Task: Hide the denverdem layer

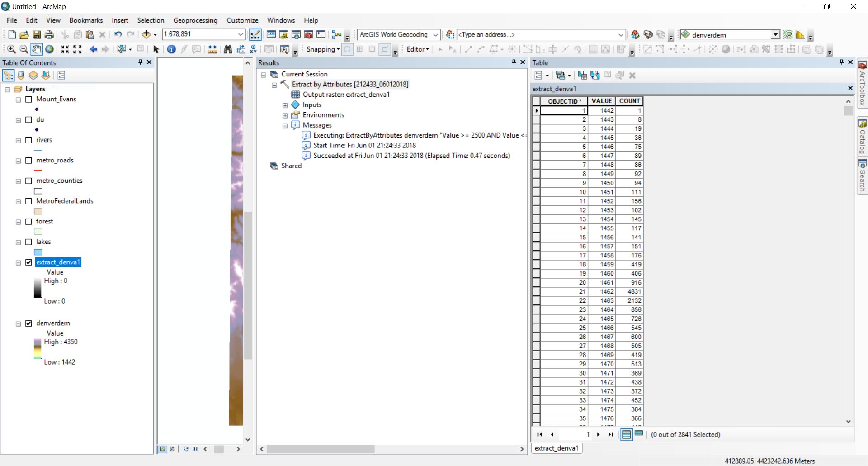Action: point(28,323)
